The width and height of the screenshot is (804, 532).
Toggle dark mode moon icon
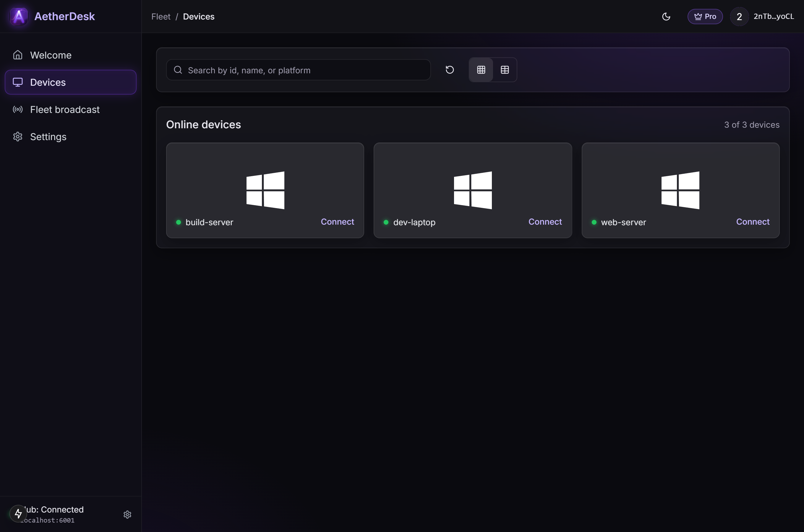tap(666, 16)
